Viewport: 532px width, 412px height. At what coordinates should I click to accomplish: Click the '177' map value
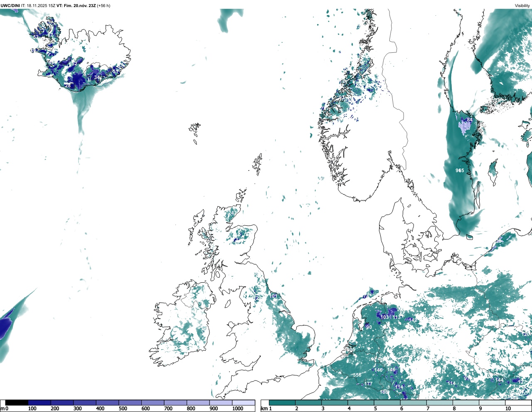369,384
